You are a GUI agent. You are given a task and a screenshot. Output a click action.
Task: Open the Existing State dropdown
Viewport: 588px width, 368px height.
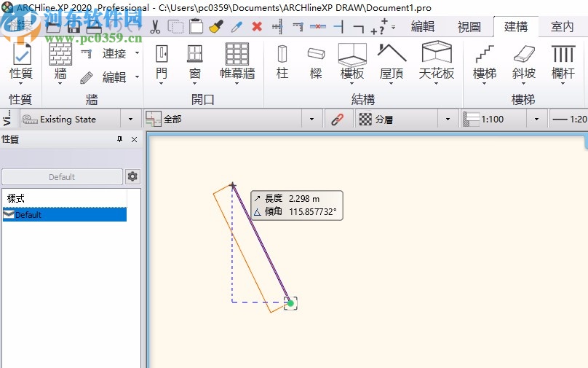click(130, 120)
